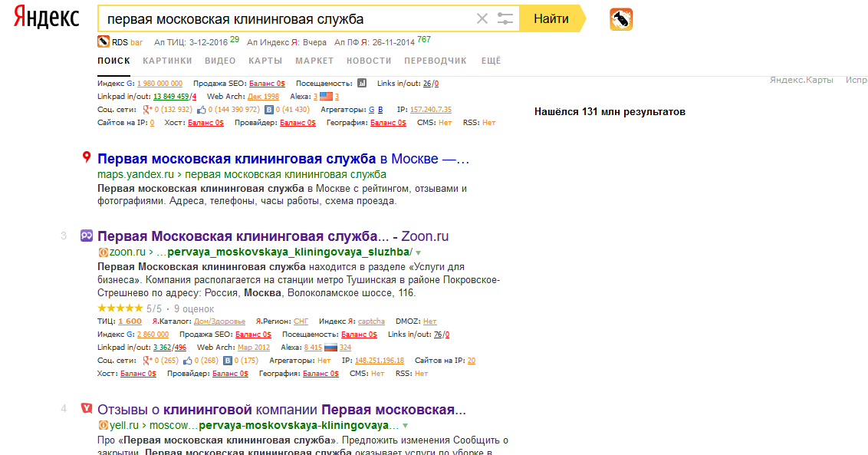Open Web Arch date Мар 2012

pyautogui.click(x=254, y=348)
